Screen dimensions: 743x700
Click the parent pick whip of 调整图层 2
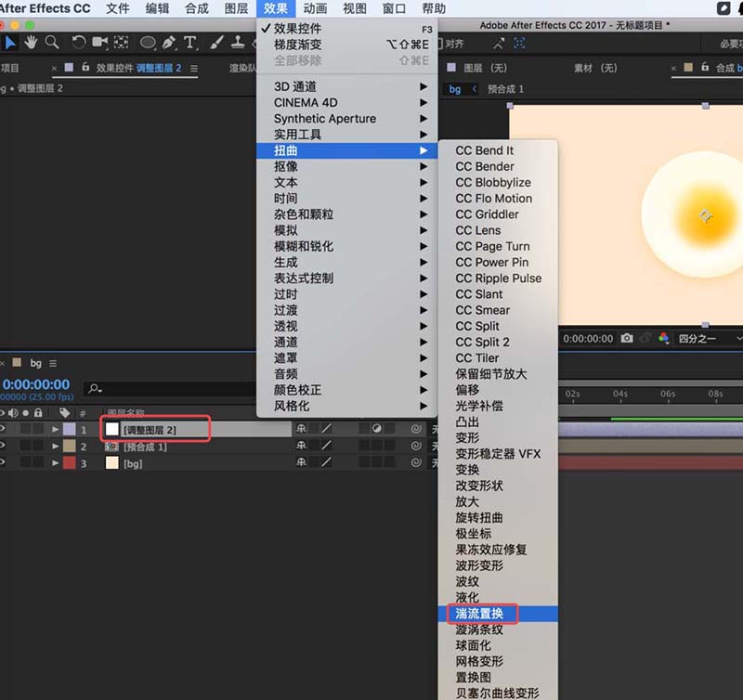coord(416,429)
